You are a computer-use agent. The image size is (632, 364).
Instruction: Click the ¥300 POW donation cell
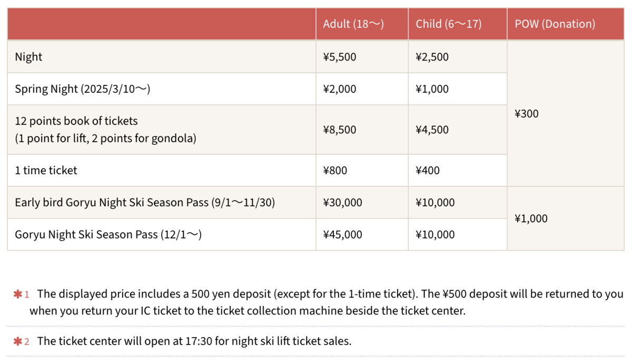[527, 113]
